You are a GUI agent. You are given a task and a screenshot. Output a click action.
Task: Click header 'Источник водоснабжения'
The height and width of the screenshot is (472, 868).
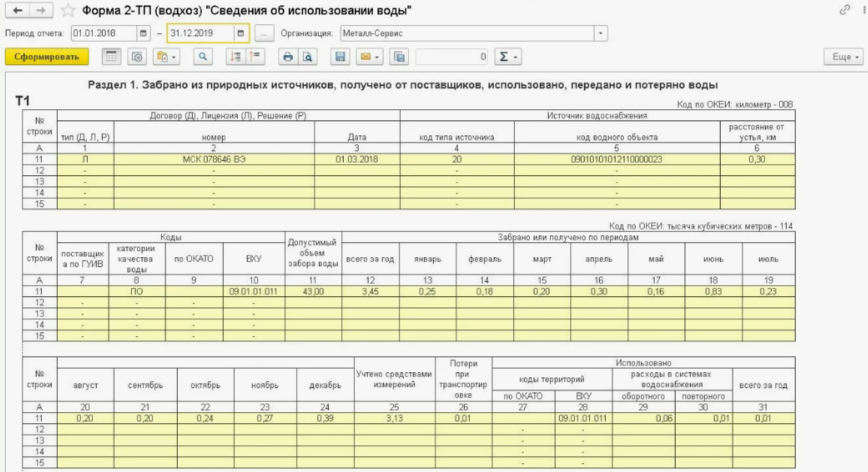coord(597,116)
